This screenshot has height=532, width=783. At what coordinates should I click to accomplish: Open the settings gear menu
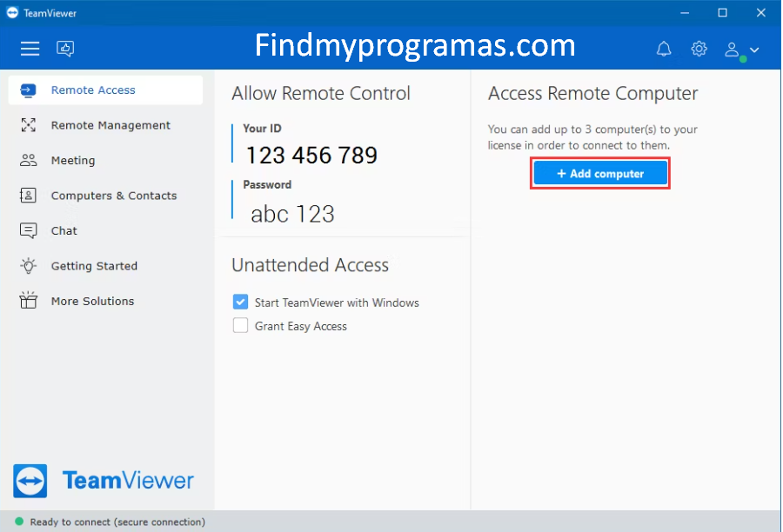pos(699,49)
